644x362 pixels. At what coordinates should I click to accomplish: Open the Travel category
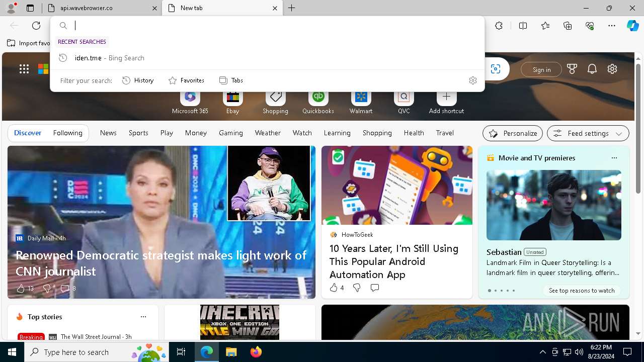click(x=445, y=133)
